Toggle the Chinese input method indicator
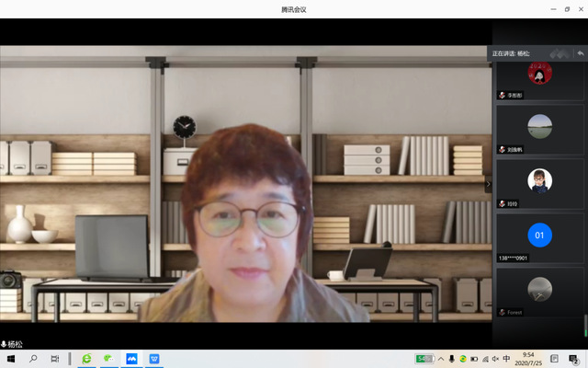588x368 pixels. (x=506, y=359)
